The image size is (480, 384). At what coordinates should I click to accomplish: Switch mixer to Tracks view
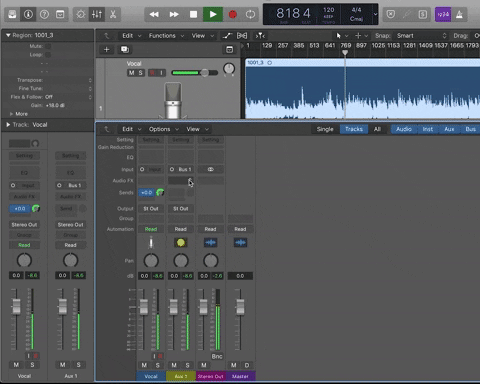tap(354, 129)
